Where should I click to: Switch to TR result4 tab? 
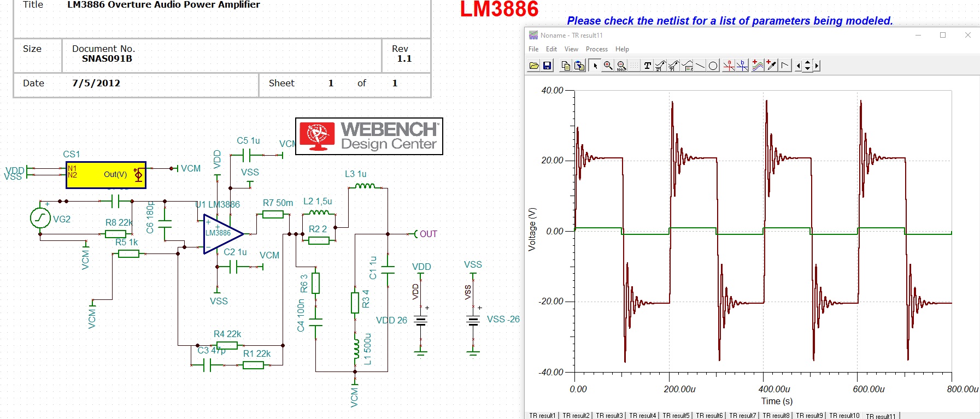[643, 416]
